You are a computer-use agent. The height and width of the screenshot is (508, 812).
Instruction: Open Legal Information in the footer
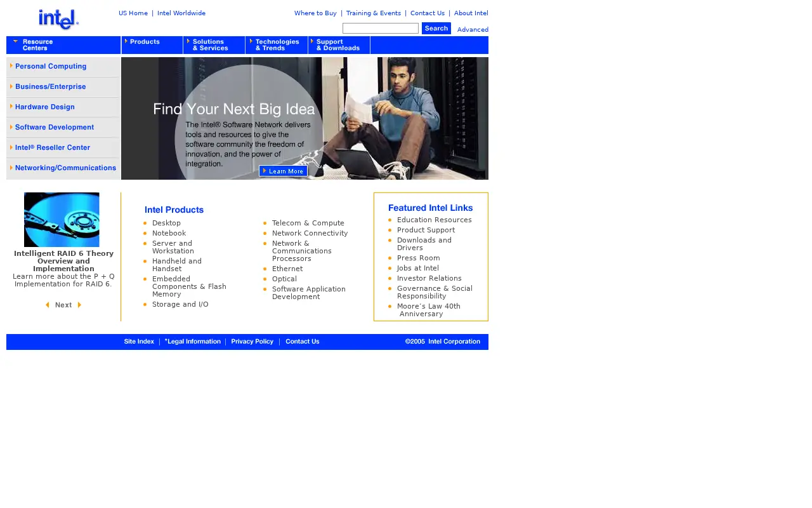pyautogui.click(x=193, y=342)
